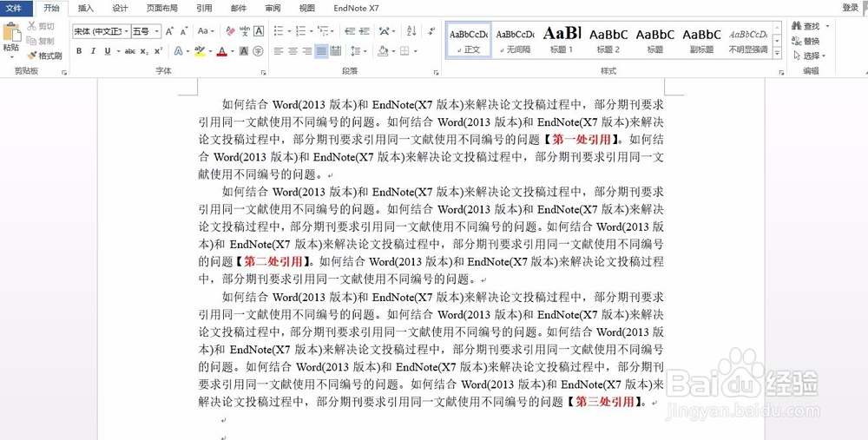Image resolution: width=868 pixels, height=440 pixels.
Task: Apply distributed alignment icon
Action: click(335, 51)
